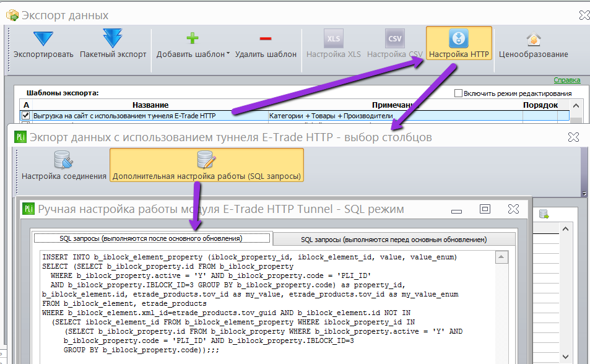590x364 pixels.
Task: Click the green plus Добавить шаблон icon
Action: point(193,38)
